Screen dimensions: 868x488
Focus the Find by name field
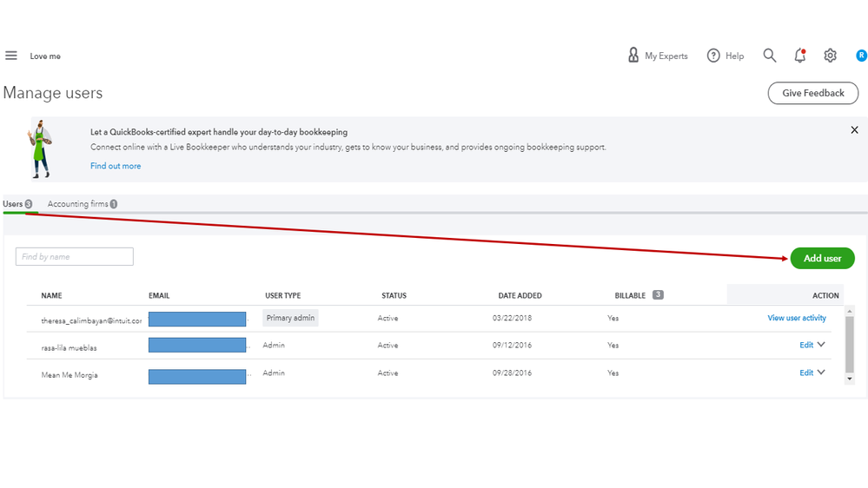74,256
